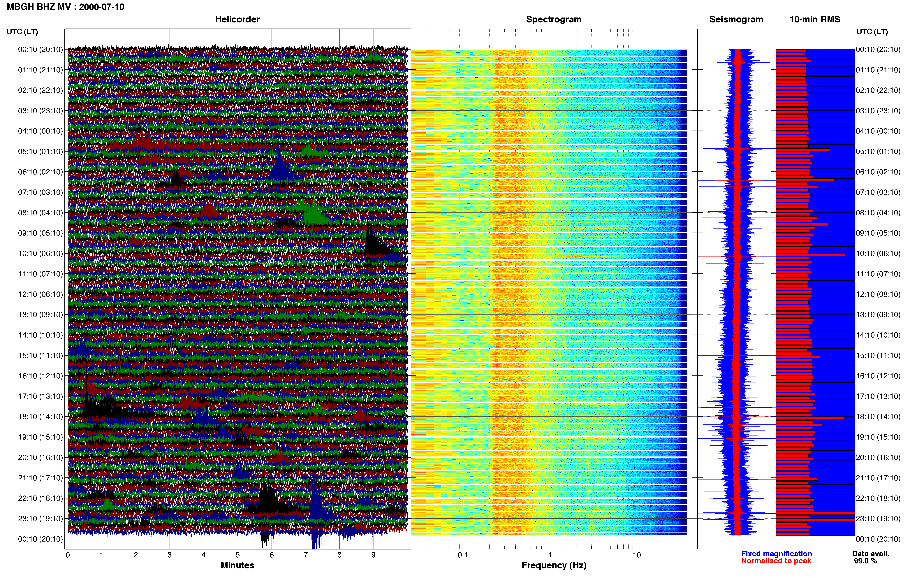Screen dimensions: 924x578
Task: Click Helicorder-side time label "13:10 (09:10)"
Action: [41, 315]
